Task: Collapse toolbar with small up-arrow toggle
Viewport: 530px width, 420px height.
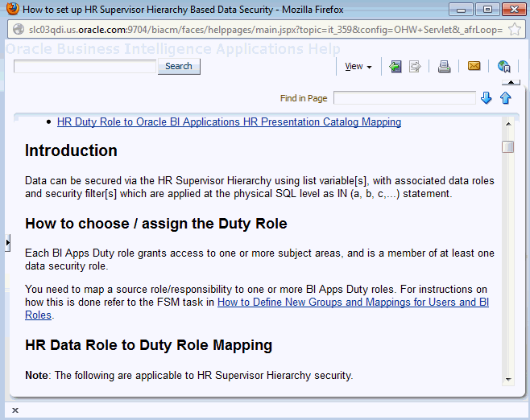Action: pos(511,82)
